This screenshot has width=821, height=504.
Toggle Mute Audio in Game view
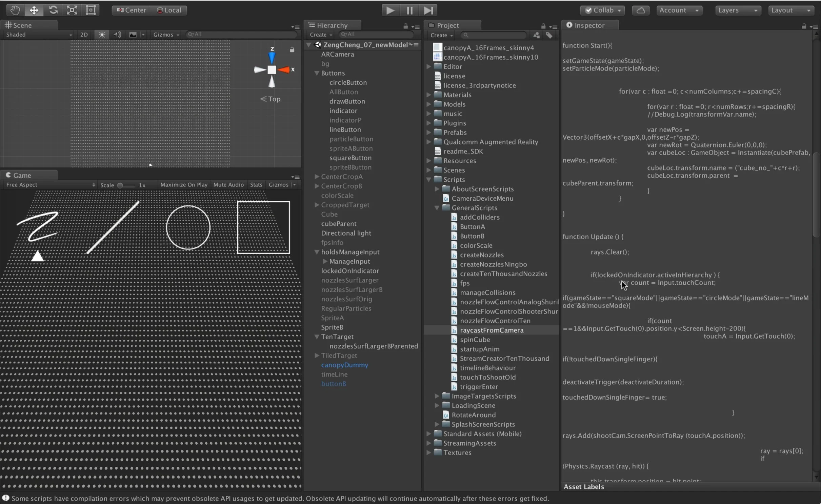228,185
